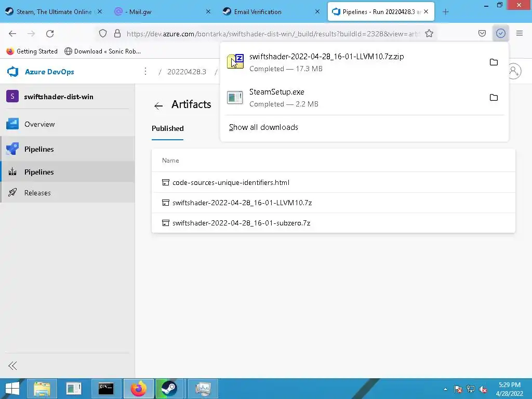Open the user settings account icon
Screen dimensions: 532x399
tap(514, 71)
